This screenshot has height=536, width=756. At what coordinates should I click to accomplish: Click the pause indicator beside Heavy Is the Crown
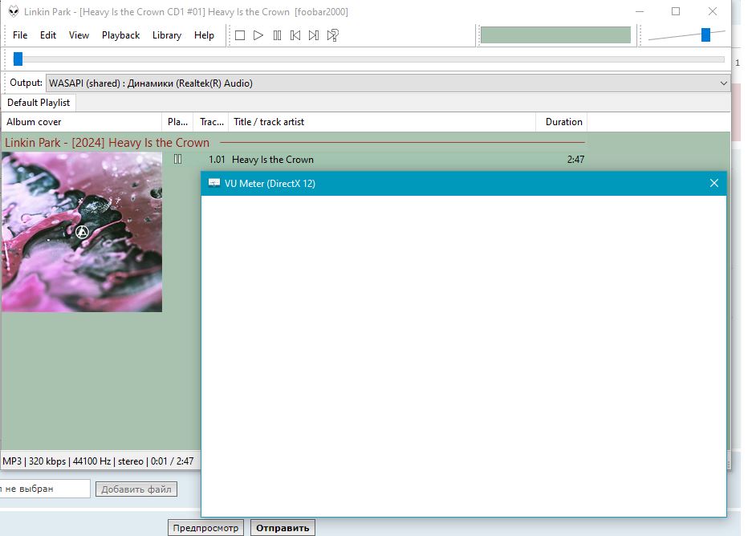[178, 159]
